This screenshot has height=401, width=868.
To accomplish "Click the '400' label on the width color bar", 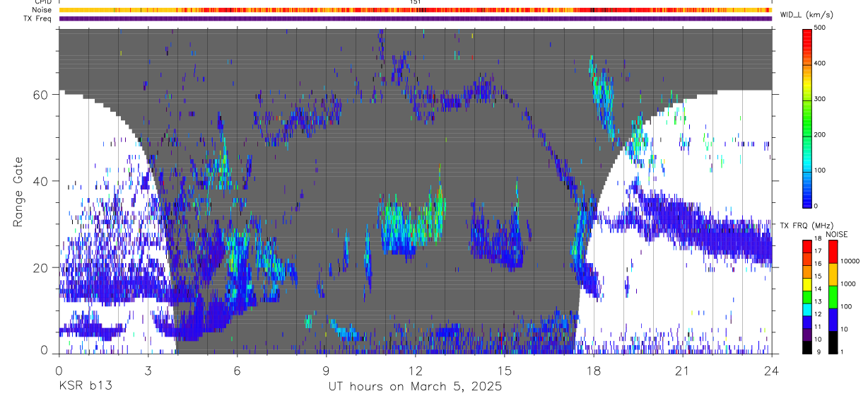I will [821, 64].
